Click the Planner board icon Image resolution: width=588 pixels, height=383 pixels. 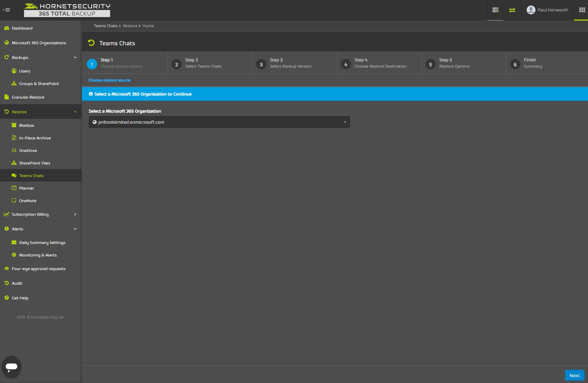coord(14,188)
